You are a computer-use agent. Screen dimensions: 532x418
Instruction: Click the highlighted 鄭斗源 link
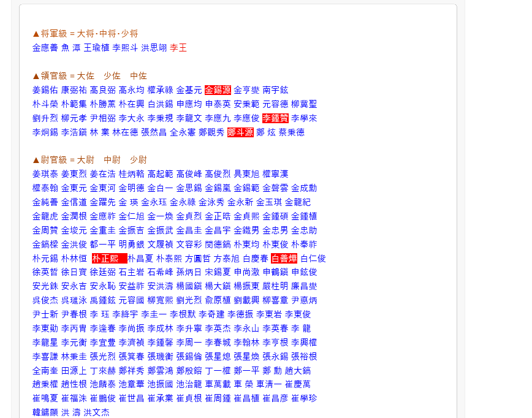tap(240, 132)
